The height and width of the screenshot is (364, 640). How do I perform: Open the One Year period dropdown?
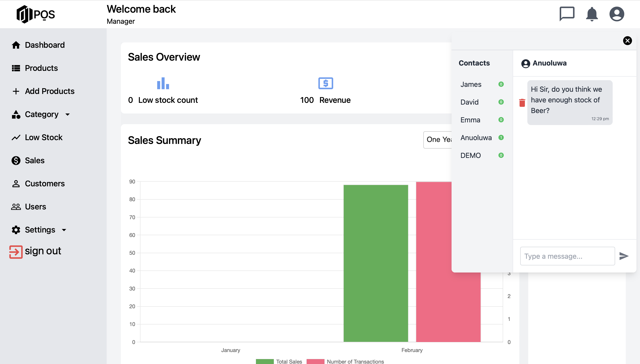tap(438, 140)
